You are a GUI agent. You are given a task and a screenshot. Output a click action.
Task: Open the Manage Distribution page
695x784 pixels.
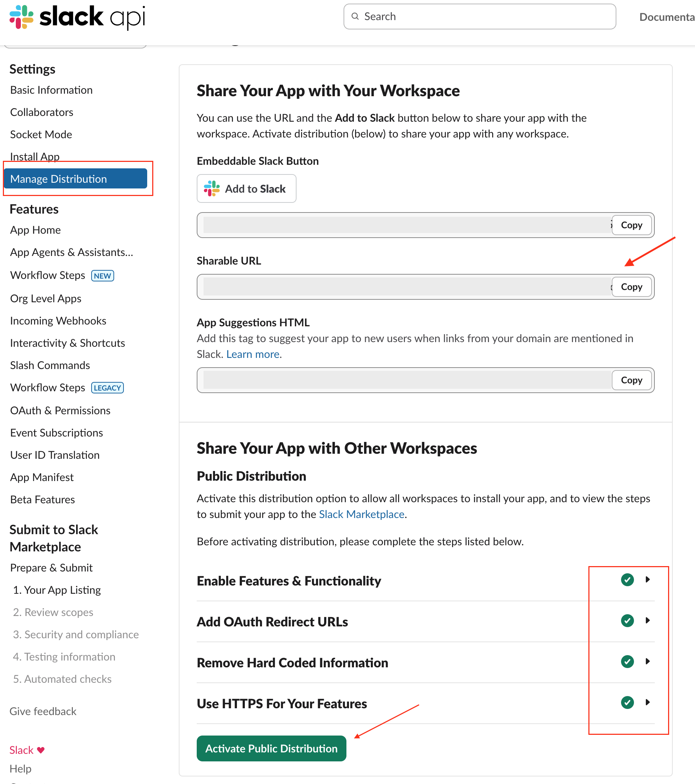(59, 178)
